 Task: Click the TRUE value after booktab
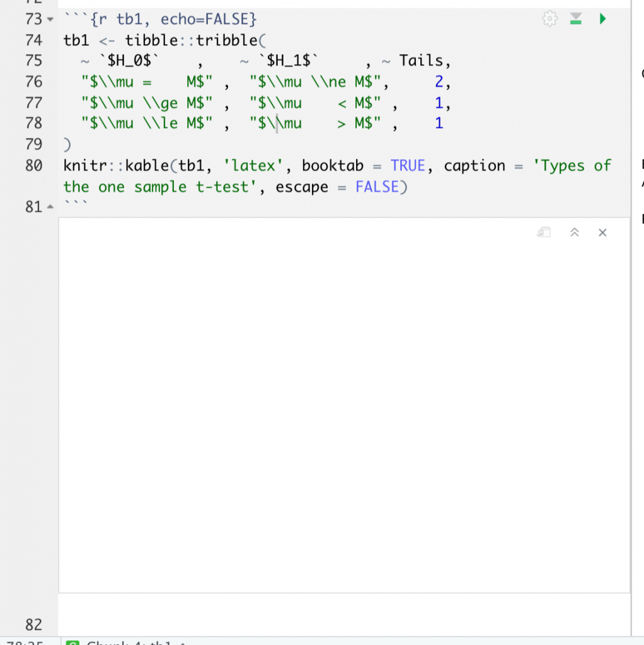coord(408,166)
